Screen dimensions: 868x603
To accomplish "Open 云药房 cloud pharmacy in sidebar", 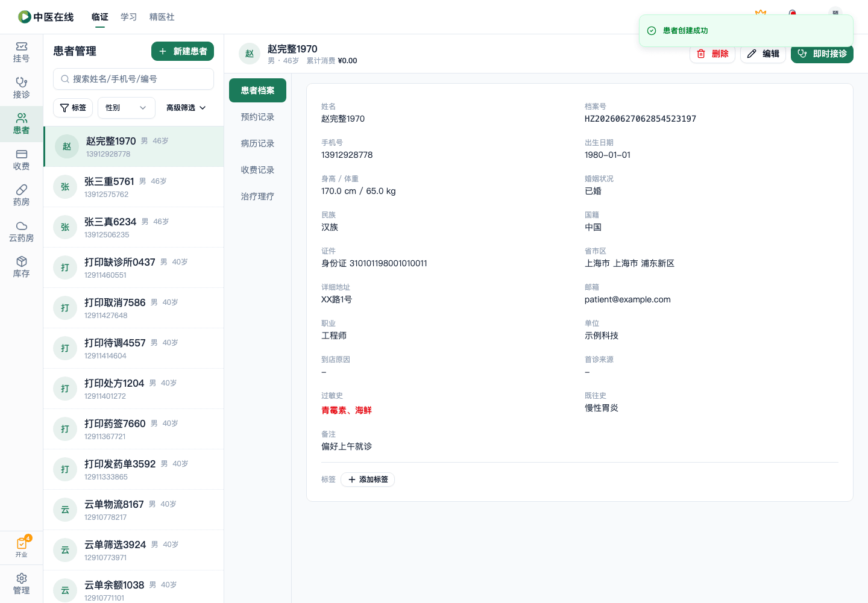I will click(21, 232).
